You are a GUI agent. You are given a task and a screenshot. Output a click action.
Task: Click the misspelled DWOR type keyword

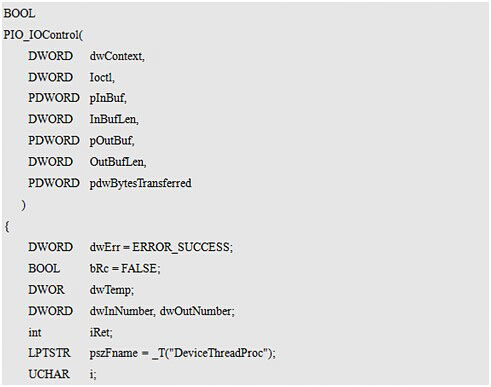(46, 290)
